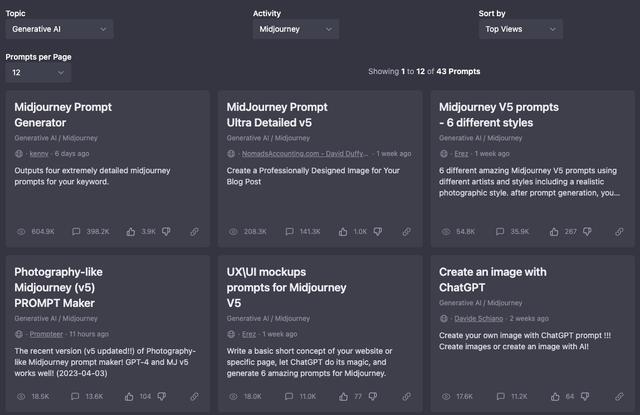Dislike the Midjourney Prompt Generator card
The image size is (640, 415).
pos(166,231)
